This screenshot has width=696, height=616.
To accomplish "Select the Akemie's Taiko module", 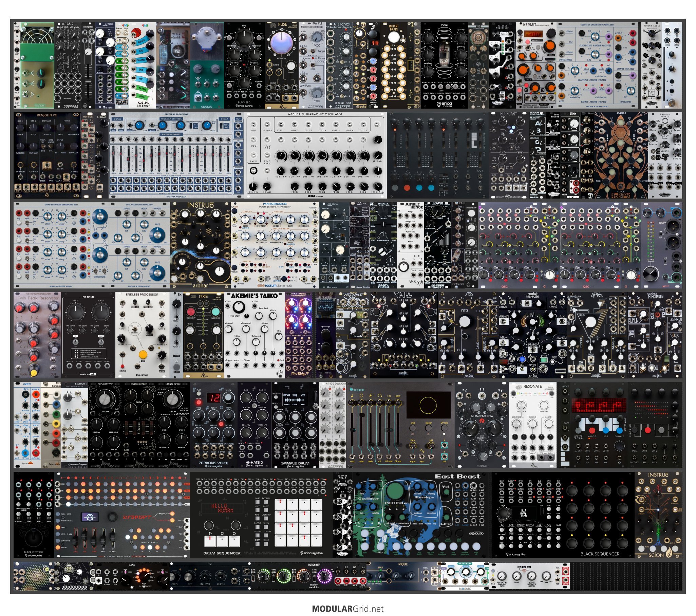I will tap(255, 335).
